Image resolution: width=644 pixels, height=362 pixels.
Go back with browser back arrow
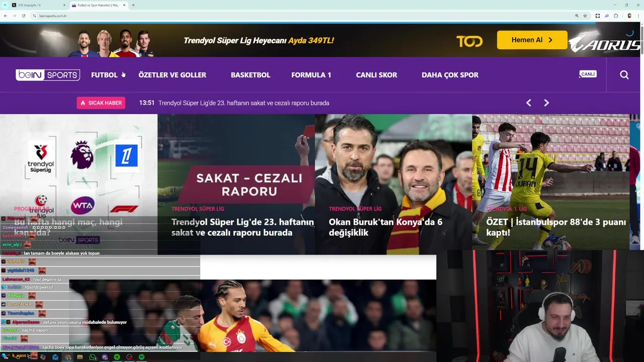(x=5, y=16)
